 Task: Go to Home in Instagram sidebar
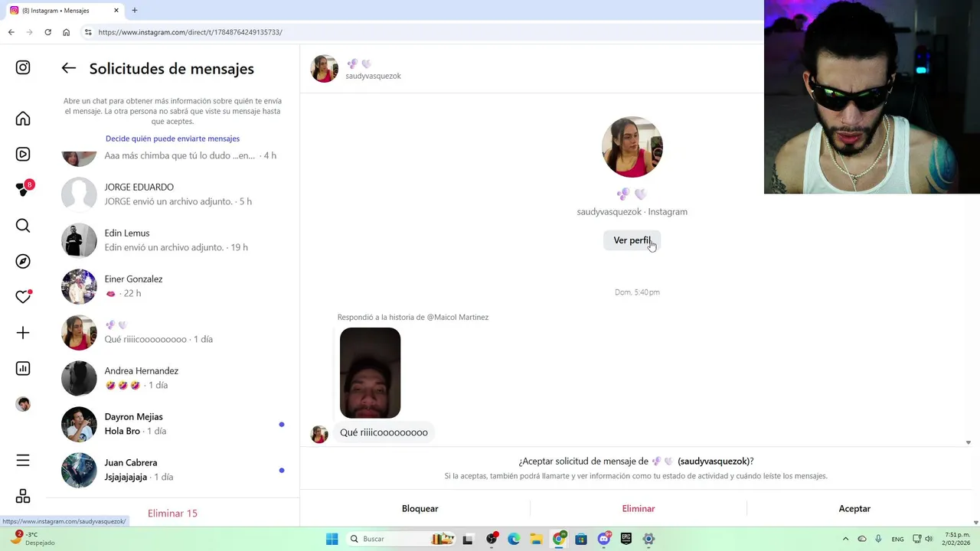point(23,119)
